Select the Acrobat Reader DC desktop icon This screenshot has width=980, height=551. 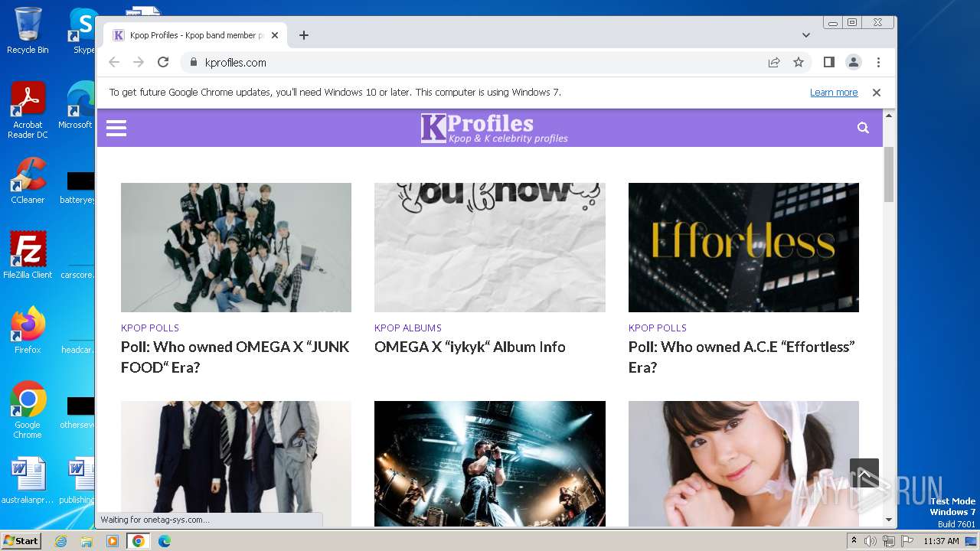click(28, 110)
